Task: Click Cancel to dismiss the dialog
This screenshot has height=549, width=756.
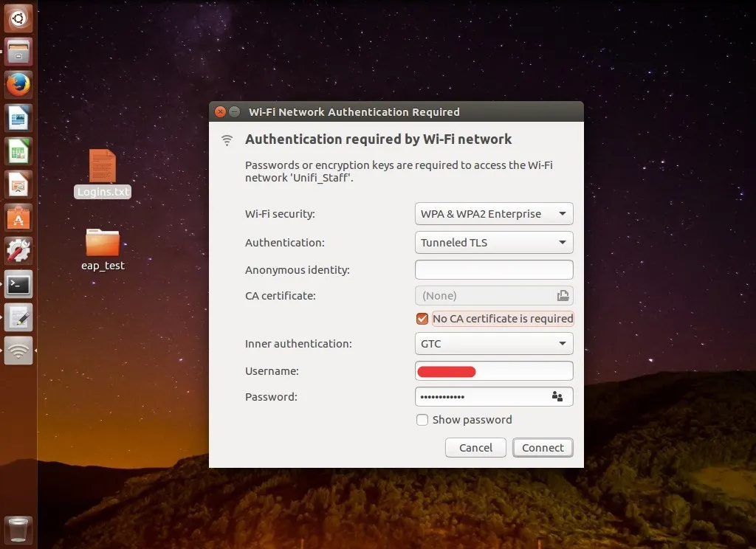Action: [475, 448]
